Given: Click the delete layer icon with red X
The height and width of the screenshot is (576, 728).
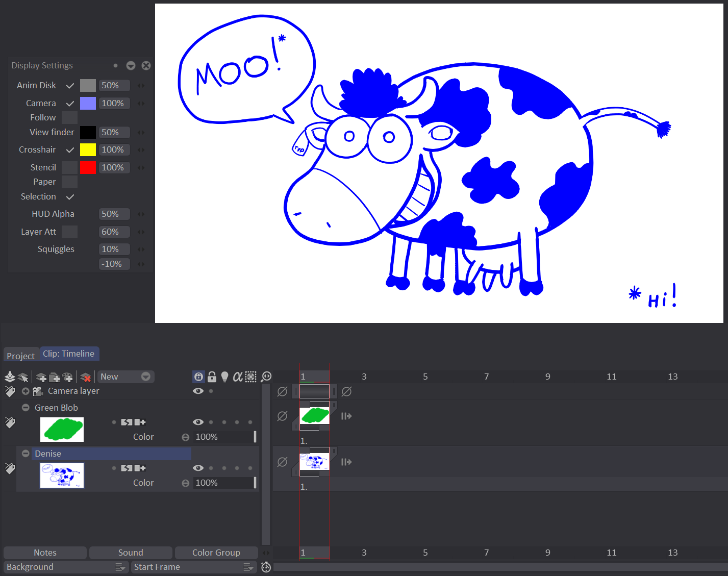Looking at the screenshot, I should (x=86, y=377).
